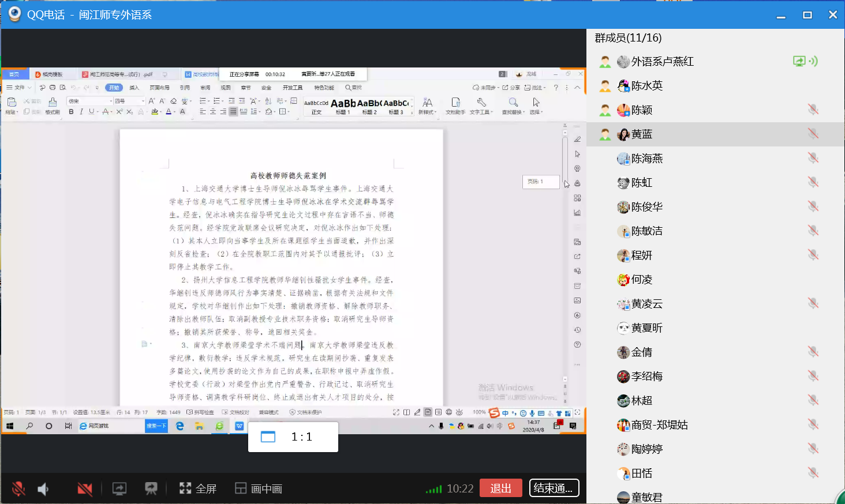Click the Edge browser taskbar icon

(x=180, y=426)
